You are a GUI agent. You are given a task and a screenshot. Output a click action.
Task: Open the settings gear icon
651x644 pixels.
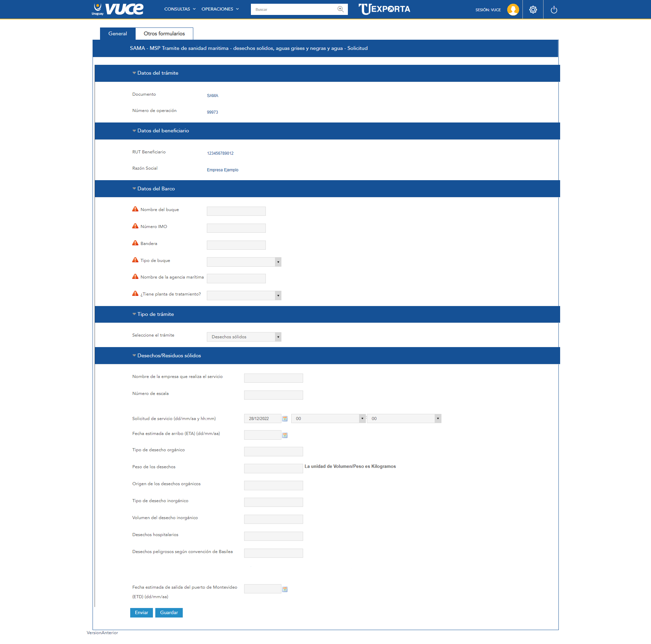pyautogui.click(x=533, y=10)
